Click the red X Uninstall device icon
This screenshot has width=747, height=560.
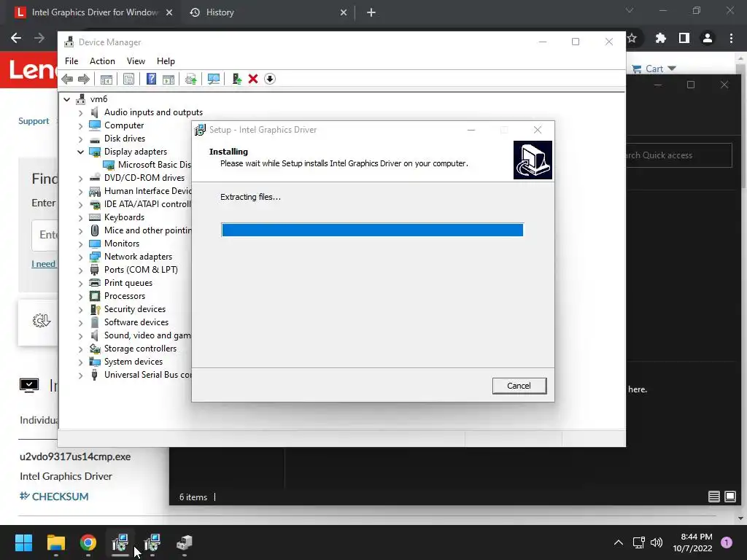253,79
